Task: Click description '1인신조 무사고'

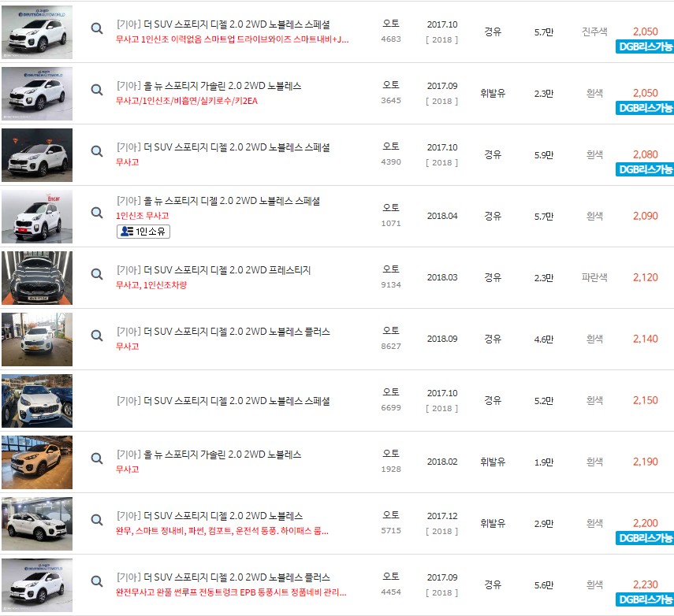Action: coord(142,216)
